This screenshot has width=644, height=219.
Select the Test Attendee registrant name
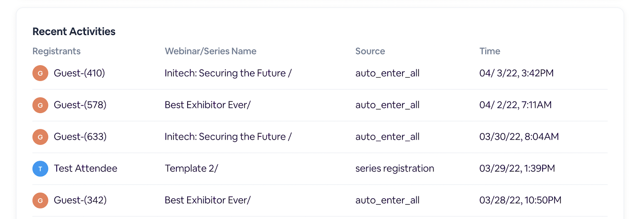86,168
